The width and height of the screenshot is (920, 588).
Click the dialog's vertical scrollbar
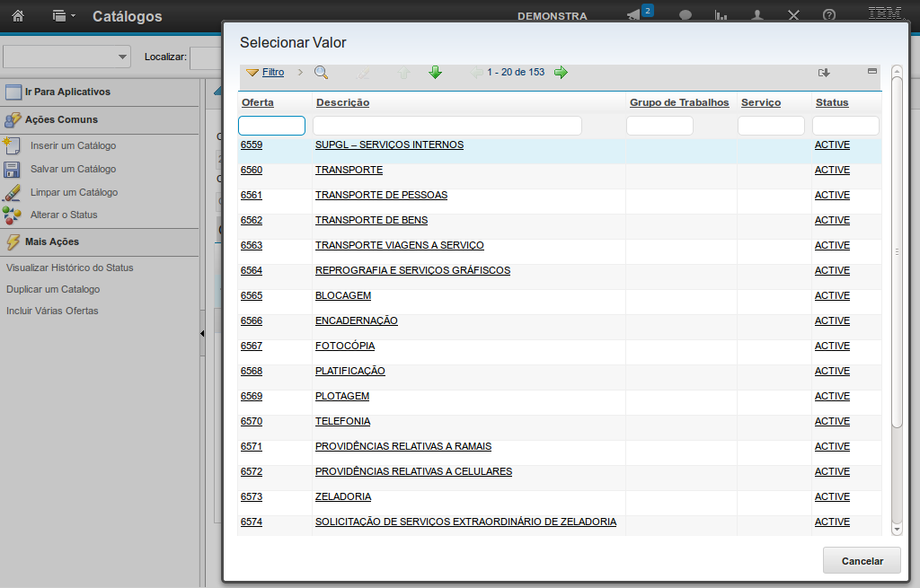tap(896, 251)
